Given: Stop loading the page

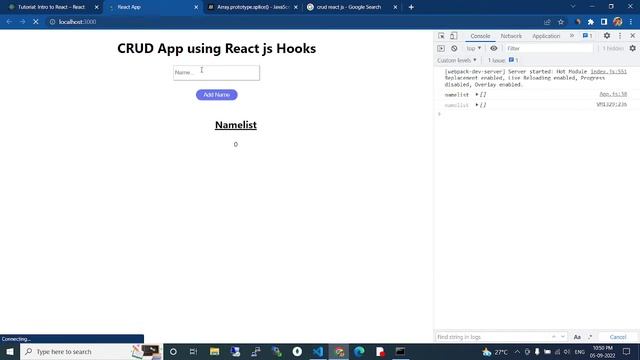Looking at the screenshot, I should pos(36,22).
